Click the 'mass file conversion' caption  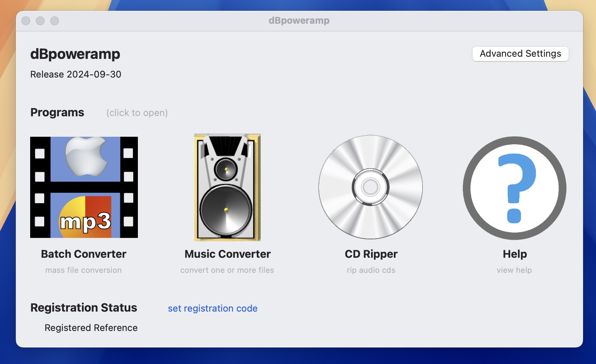coord(83,270)
